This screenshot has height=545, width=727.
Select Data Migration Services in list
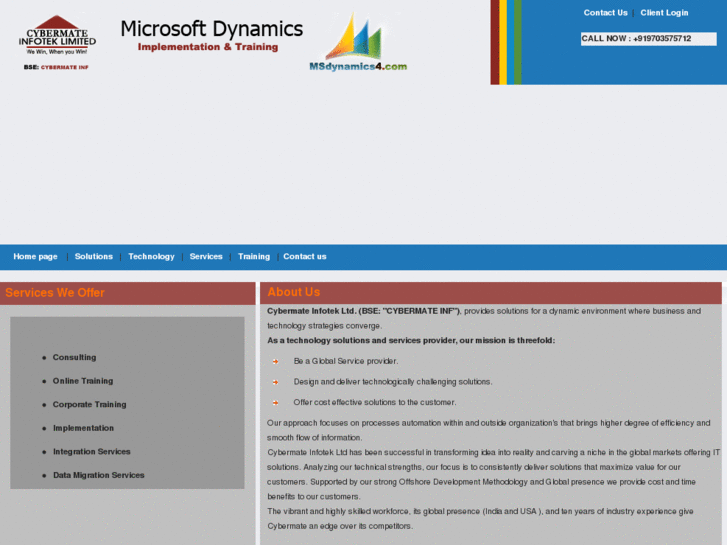pos(98,475)
